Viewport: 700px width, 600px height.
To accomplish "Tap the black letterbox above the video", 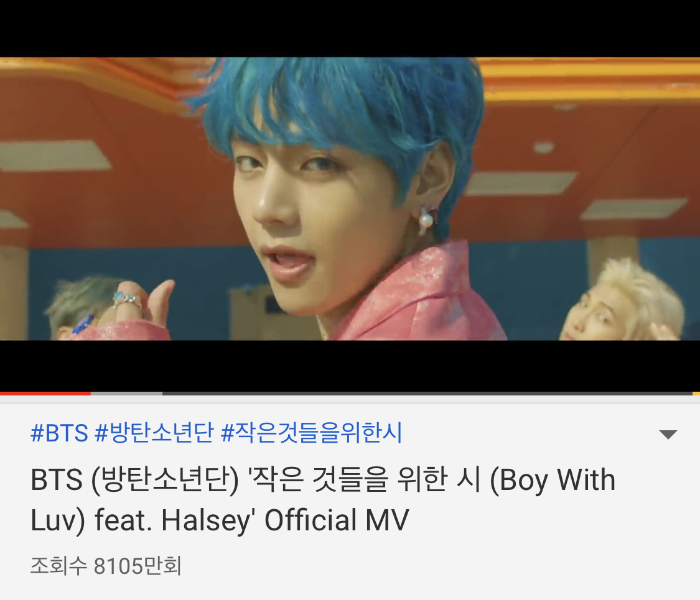I will (x=350, y=29).
